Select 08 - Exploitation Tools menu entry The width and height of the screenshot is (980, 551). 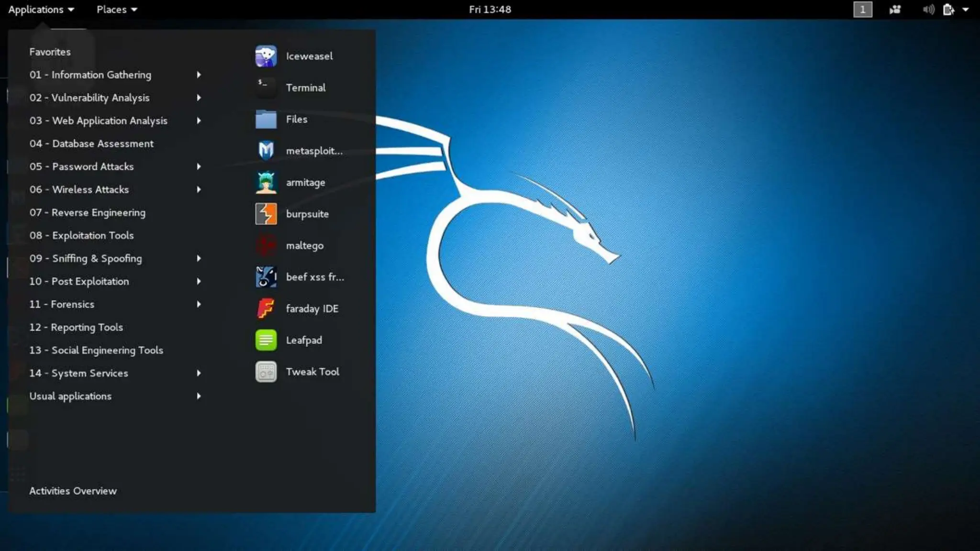[x=81, y=235]
